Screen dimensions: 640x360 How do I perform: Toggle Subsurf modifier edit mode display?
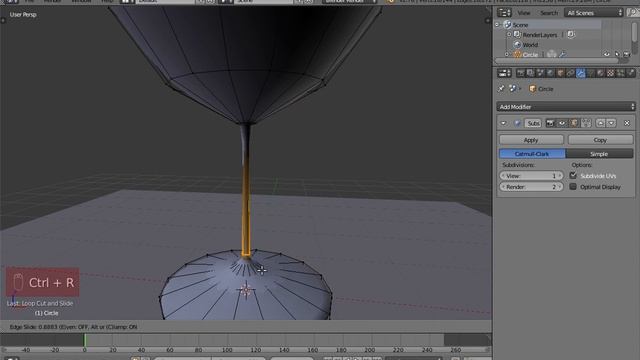point(574,123)
